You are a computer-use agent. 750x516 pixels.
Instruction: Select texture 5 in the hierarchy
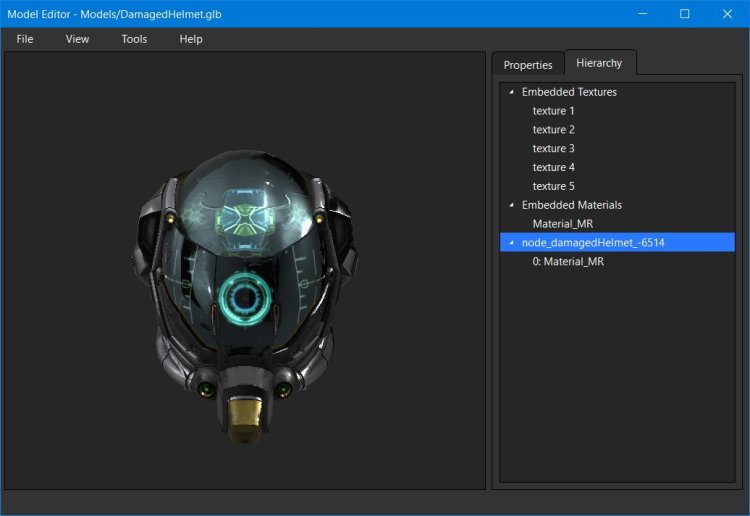[x=553, y=186]
